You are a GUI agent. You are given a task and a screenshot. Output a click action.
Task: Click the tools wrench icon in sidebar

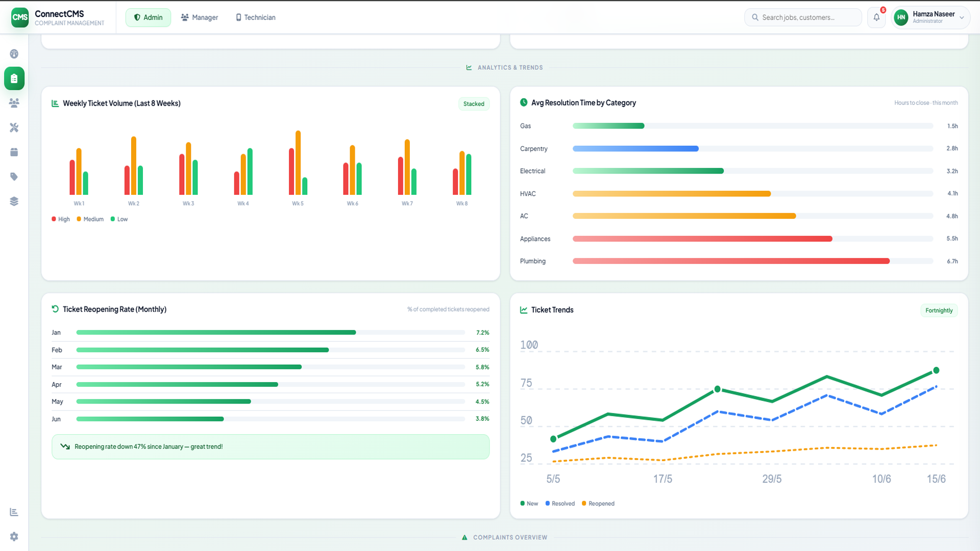(14, 128)
